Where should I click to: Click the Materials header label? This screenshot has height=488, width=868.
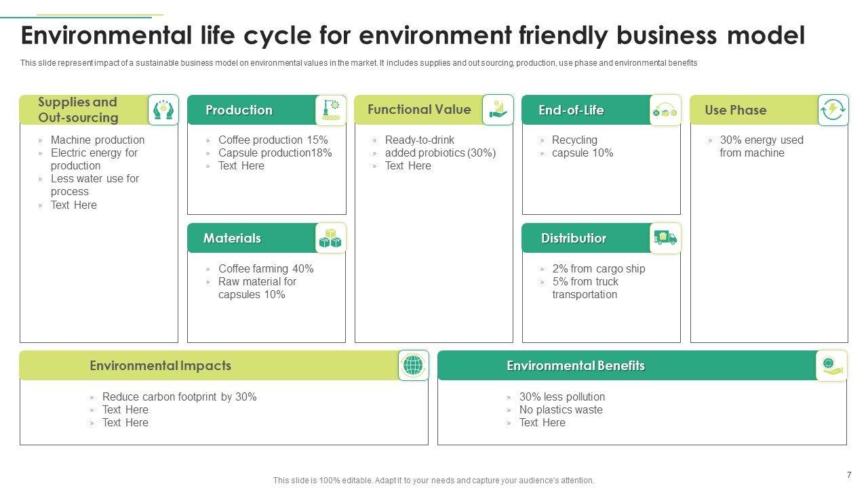pos(232,238)
